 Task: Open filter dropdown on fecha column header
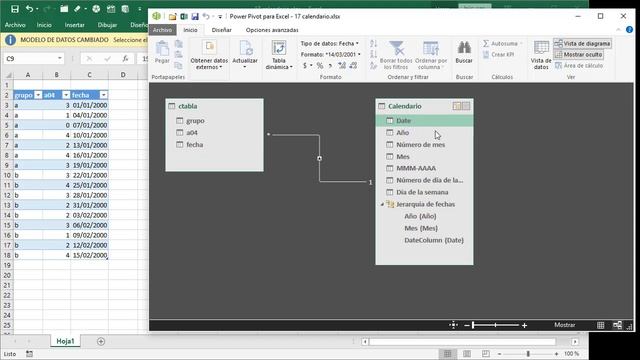point(104,95)
